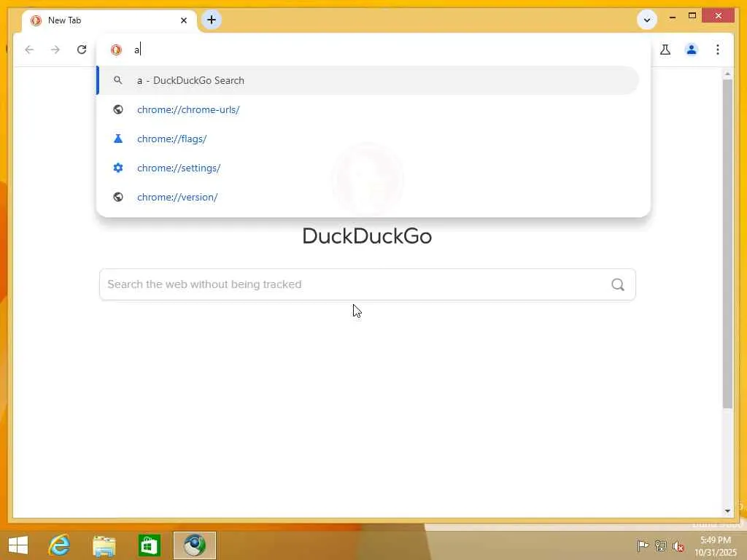Choose the chrome://flags/ suggestion

[368, 139]
